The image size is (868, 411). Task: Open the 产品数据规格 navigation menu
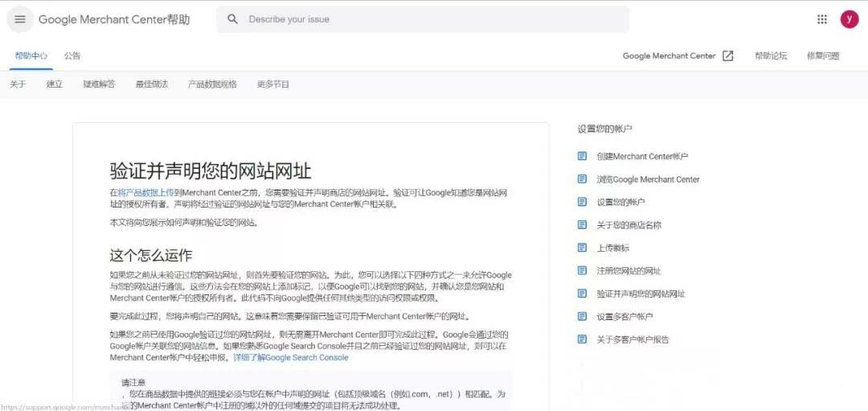pos(212,84)
